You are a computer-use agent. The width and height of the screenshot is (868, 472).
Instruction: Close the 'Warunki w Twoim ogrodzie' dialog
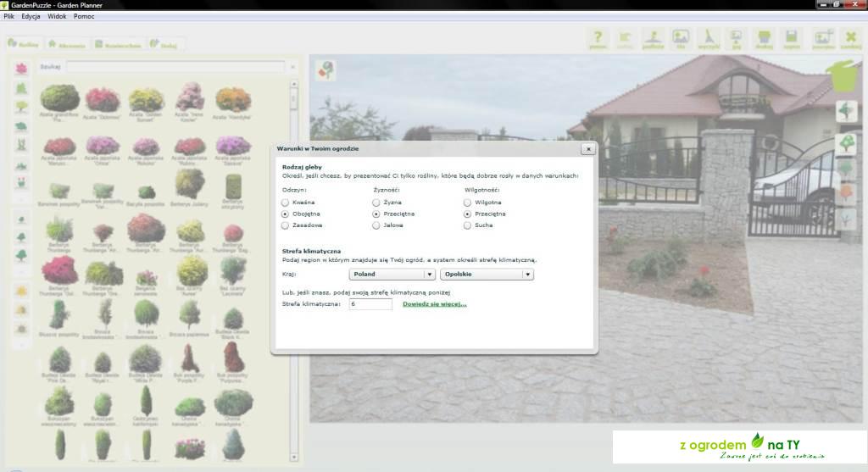coord(587,149)
